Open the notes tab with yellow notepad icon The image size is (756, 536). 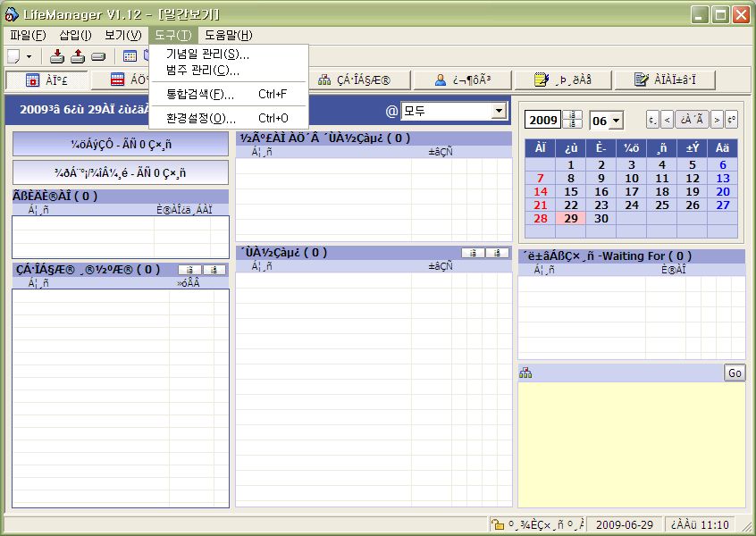tap(563, 80)
